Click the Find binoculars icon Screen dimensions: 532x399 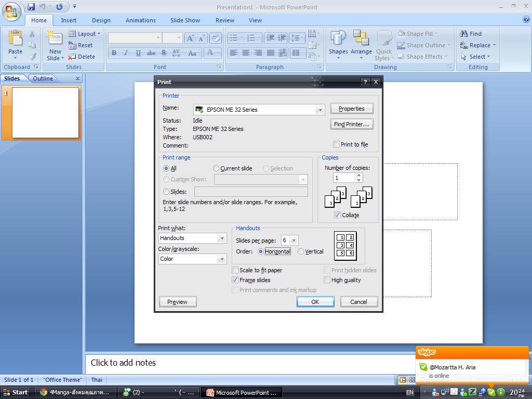[x=463, y=34]
